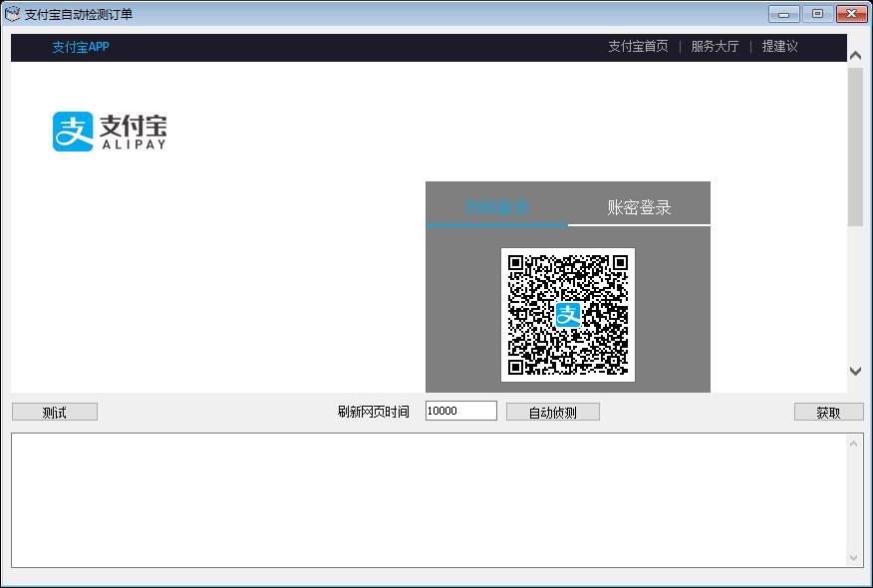Click the 获取 button

[x=828, y=412]
